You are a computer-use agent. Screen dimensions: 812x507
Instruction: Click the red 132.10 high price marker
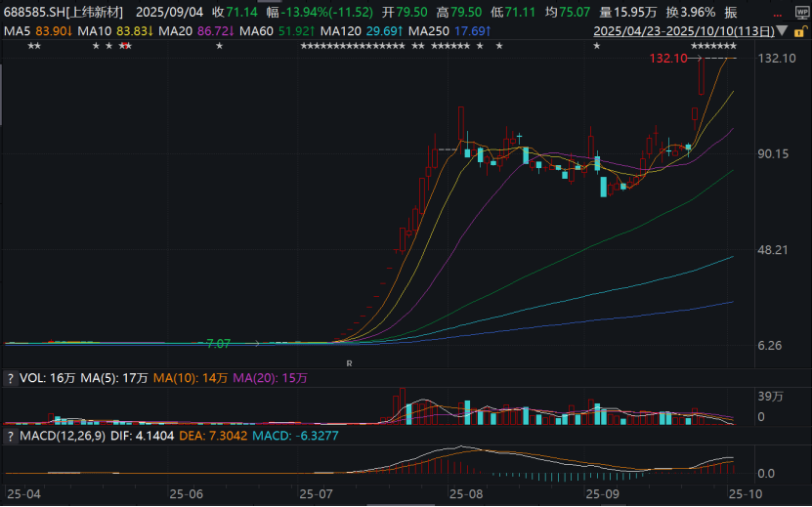pos(668,60)
